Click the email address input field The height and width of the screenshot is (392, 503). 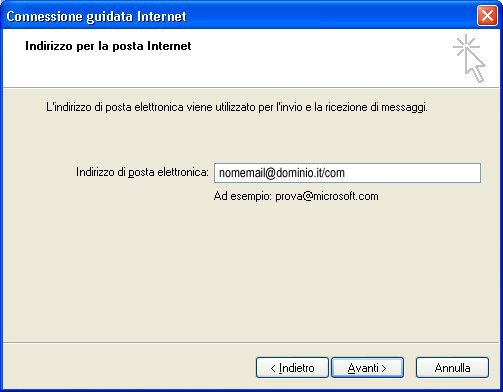point(347,173)
